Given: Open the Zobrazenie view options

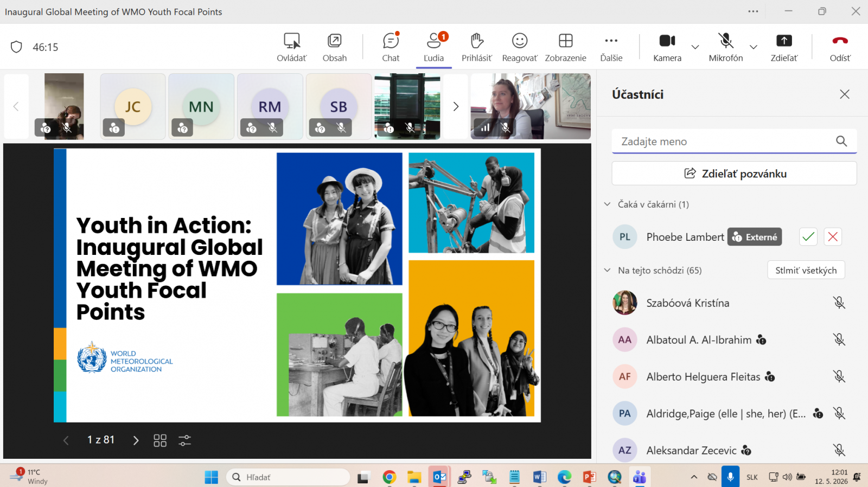Looking at the screenshot, I should pos(566,47).
